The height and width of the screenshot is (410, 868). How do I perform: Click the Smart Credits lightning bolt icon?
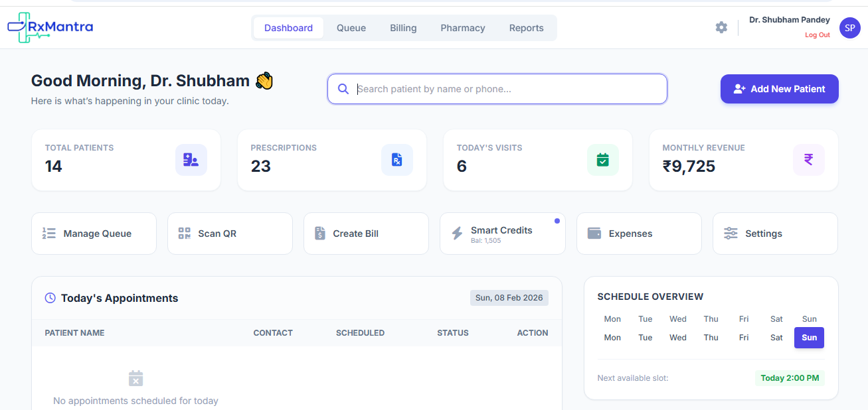click(456, 233)
